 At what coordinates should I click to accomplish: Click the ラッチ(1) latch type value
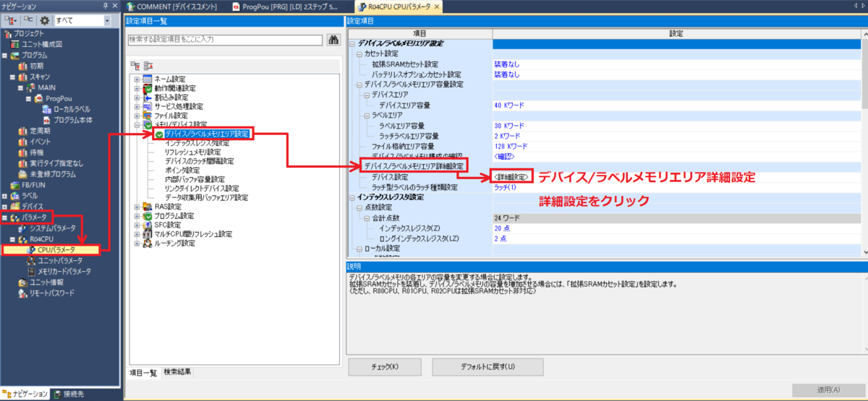505,187
